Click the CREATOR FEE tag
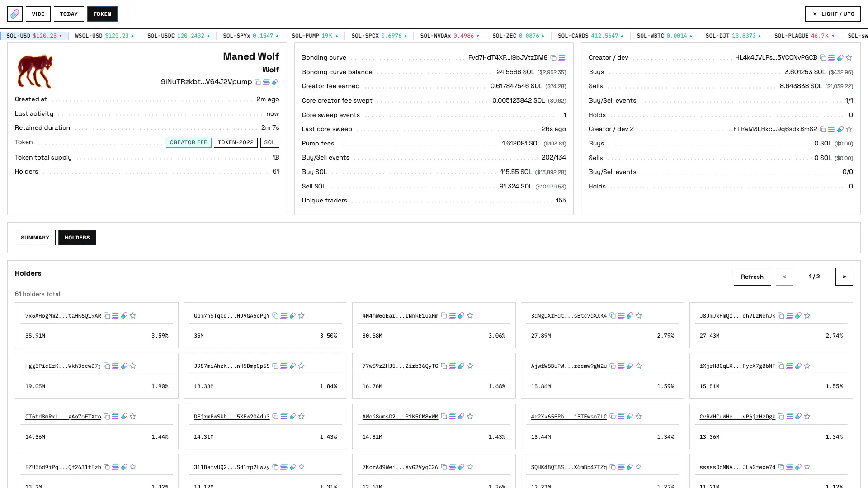868x488 pixels. [x=189, y=143]
